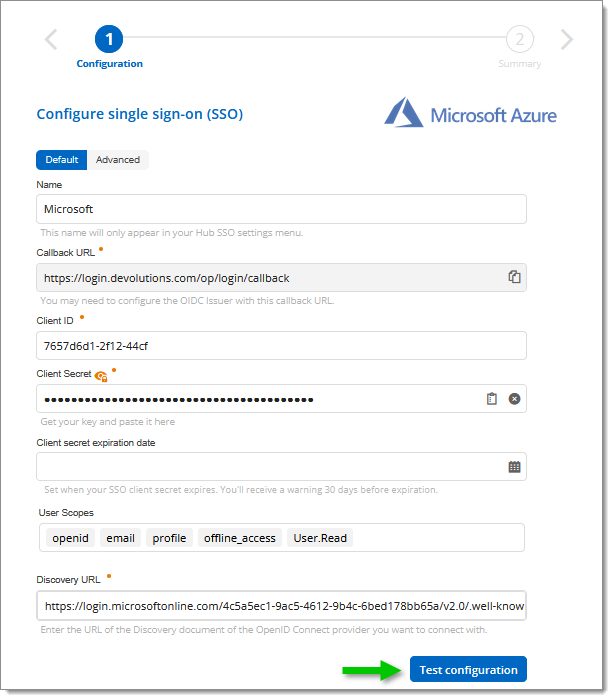Jump to step 2 Summary circle
613x700 pixels.
pos(519,40)
